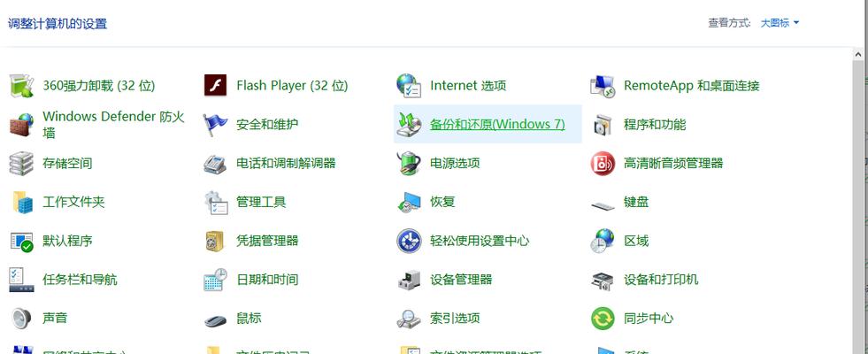Click the 日期和时间 text link

[x=267, y=279]
